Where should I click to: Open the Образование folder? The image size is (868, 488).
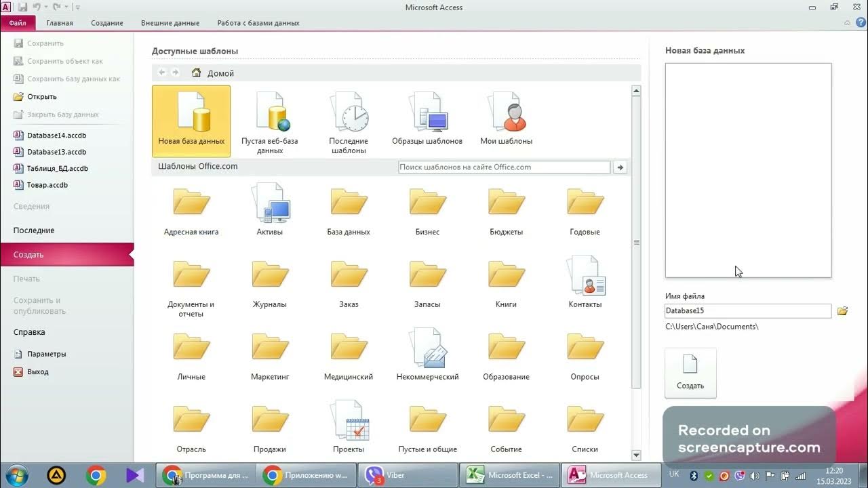[506, 356]
